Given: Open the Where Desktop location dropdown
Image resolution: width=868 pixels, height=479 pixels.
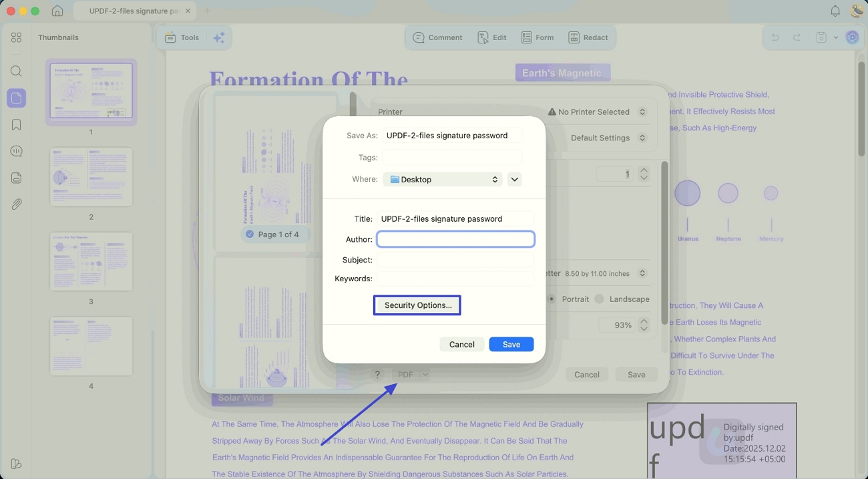Looking at the screenshot, I should tap(443, 179).
